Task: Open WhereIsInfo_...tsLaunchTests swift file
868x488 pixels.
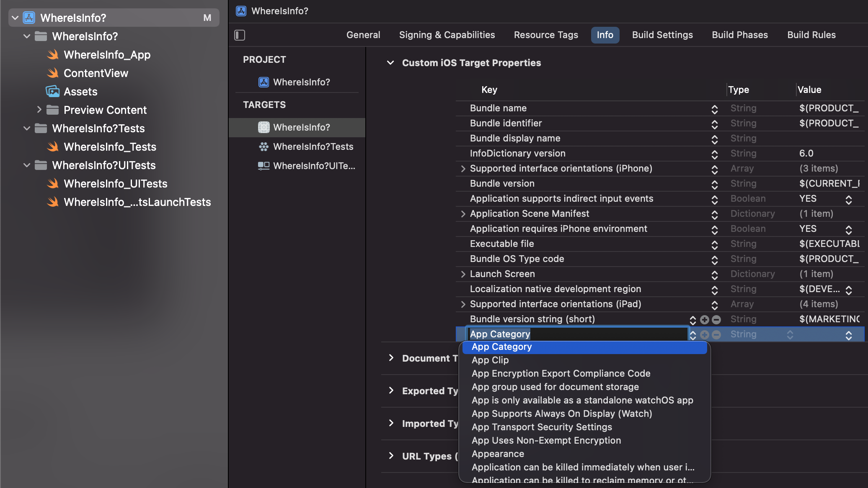Action: [137, 202]
